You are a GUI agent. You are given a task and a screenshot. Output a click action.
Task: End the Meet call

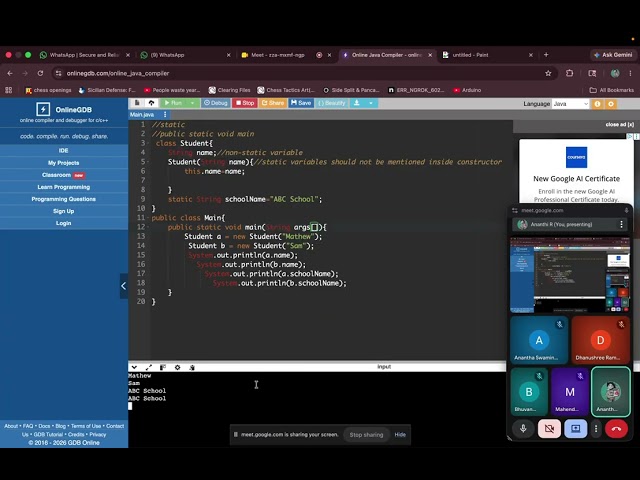[x=616, y=429]
